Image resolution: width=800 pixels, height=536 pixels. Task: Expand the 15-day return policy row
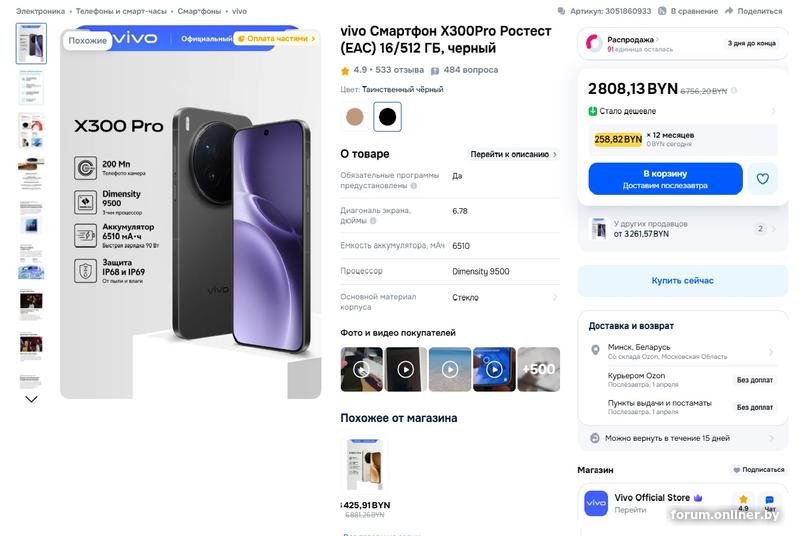click(683, 438)
